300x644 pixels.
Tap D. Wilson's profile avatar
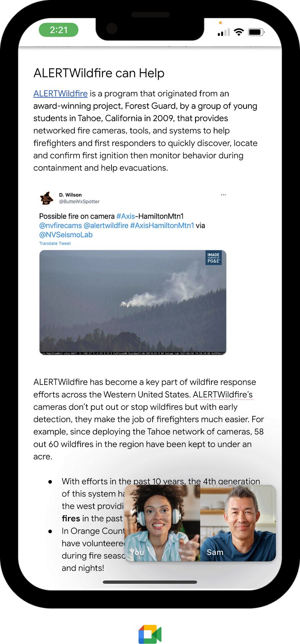pyautogui.click(x=47, y=198)
